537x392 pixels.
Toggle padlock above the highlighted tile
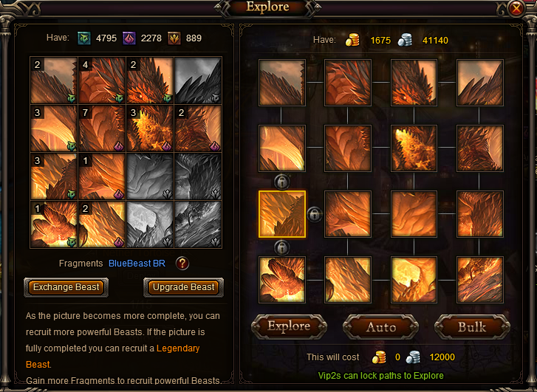coord(282,182)
